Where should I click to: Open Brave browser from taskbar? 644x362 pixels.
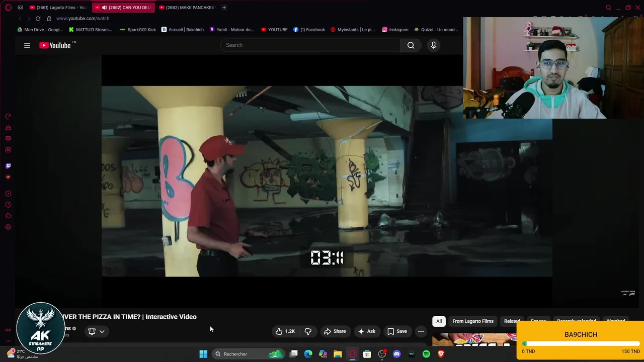point(441,354)
